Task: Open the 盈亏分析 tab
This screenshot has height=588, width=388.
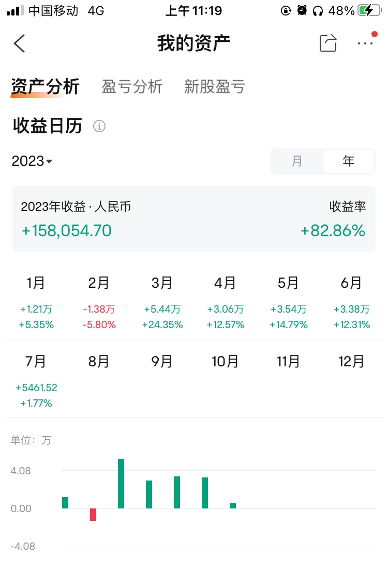Action: click(x=132, y=86)
